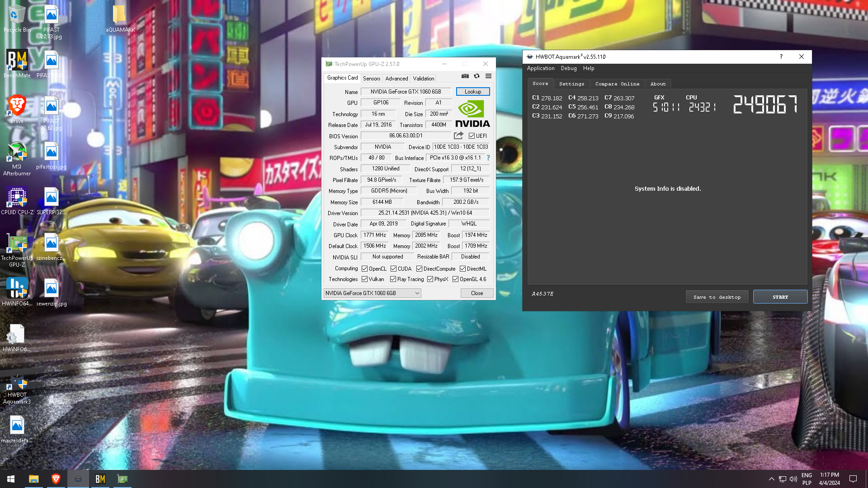
Task: Open HWBOT Aquamark3 desktop shortcut
Action: 17,389
